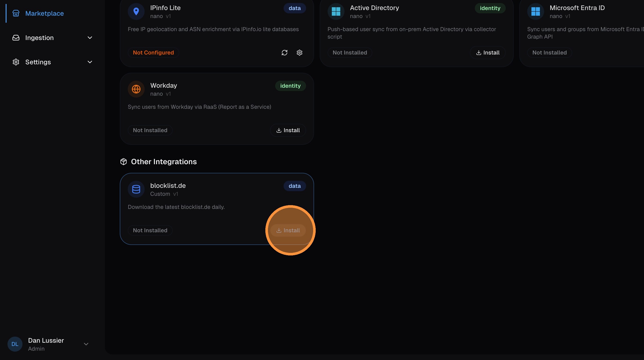Install the blocklist.de integration

[288, 230]
